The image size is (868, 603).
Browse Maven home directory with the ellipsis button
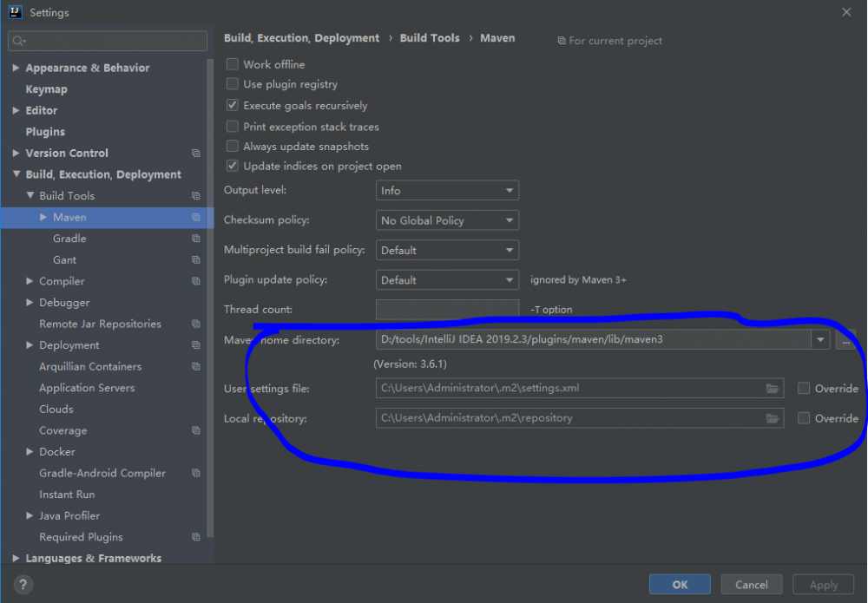click(x=845, y=340)
